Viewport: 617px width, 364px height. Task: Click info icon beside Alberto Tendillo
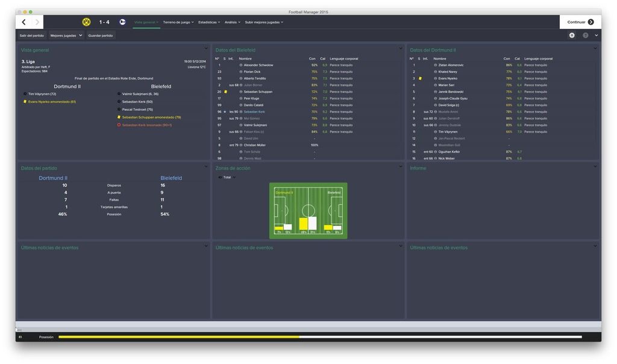241,79
